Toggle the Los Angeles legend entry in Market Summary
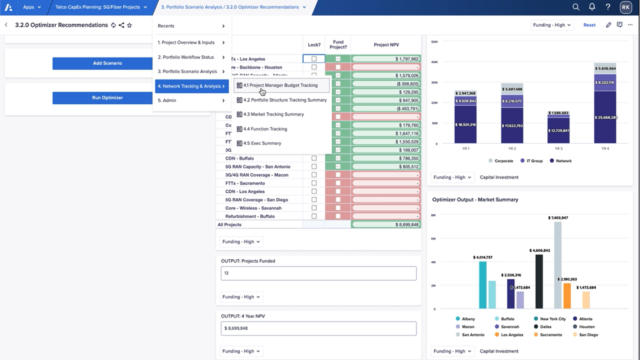 [x=509, y=335]
